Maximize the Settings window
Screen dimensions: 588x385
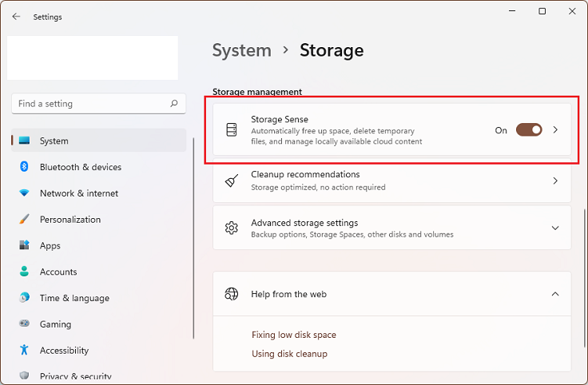click(x=542, y=11)
